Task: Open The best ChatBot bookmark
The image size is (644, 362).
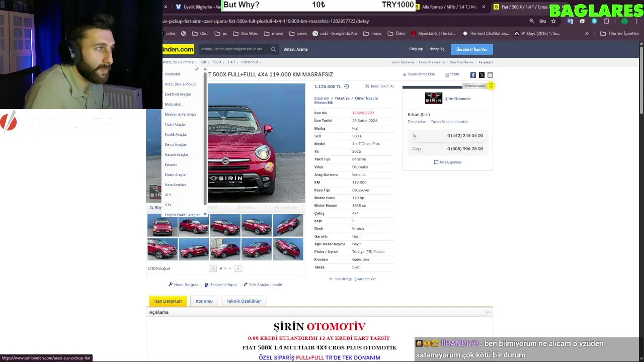Action: pyautogui.click(x=486, y=34)
